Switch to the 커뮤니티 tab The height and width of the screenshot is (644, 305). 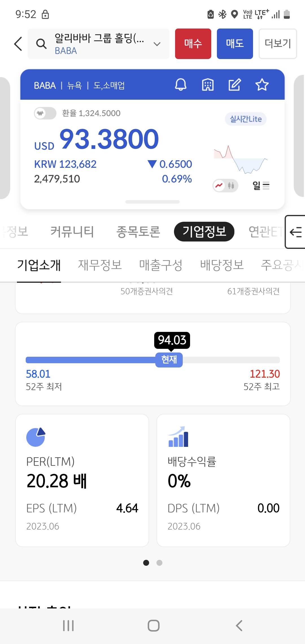coord(72,232)
